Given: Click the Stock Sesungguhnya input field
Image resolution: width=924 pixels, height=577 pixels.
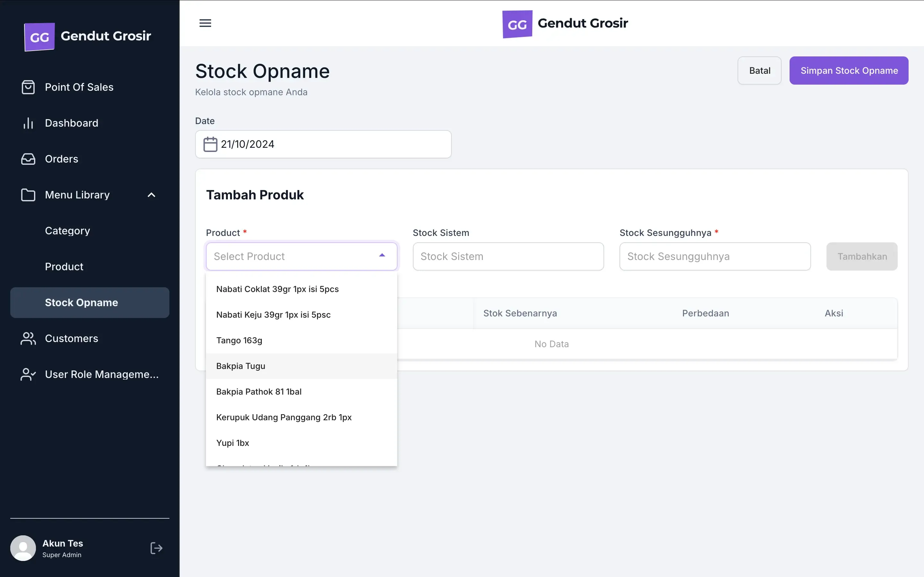Looking at the screenshot, I should (714, 256).
